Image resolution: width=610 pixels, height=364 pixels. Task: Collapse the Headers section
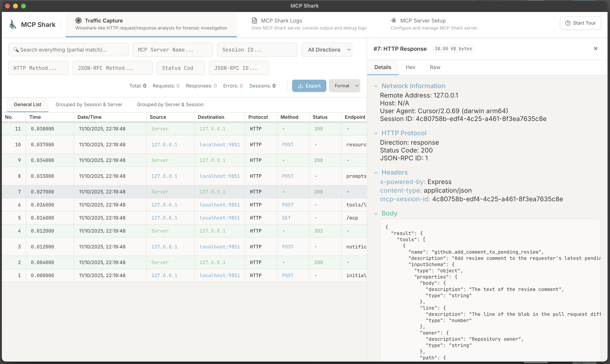coord(376,172)
